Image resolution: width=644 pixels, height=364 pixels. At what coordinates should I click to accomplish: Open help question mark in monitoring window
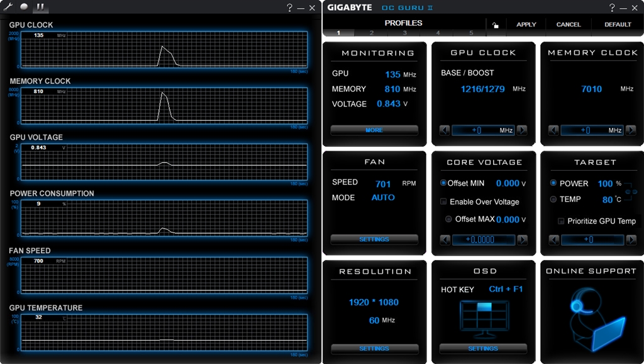click(x=289, y=8)
